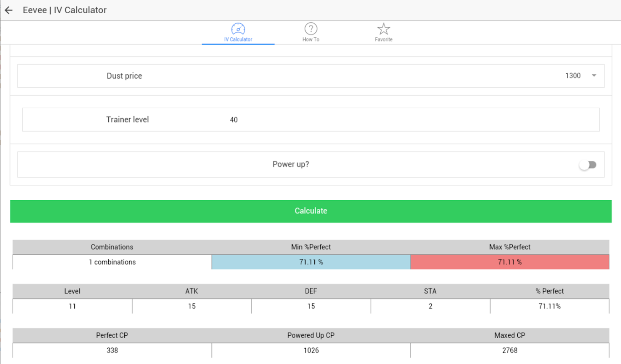Image resolution: width=621 pixels, height=364 pixels.
Task: Click the % Perfect column header
Action: pos(550,291)
